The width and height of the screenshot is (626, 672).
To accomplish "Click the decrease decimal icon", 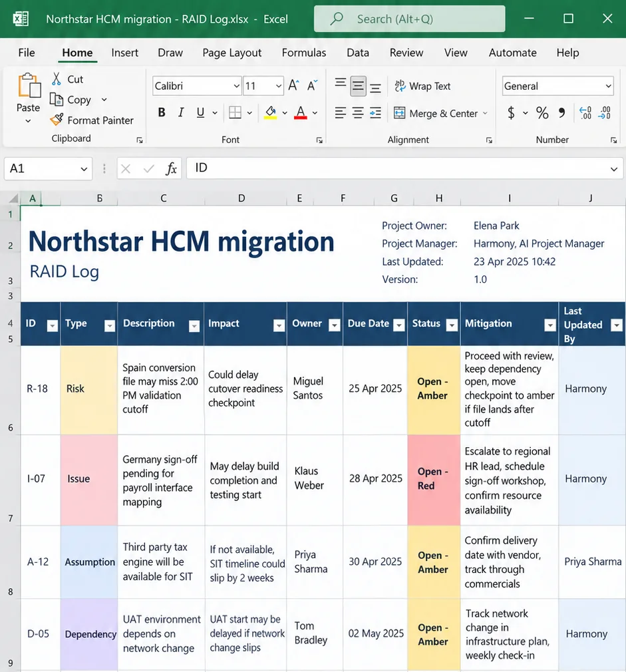I will (x=605, y=112).
